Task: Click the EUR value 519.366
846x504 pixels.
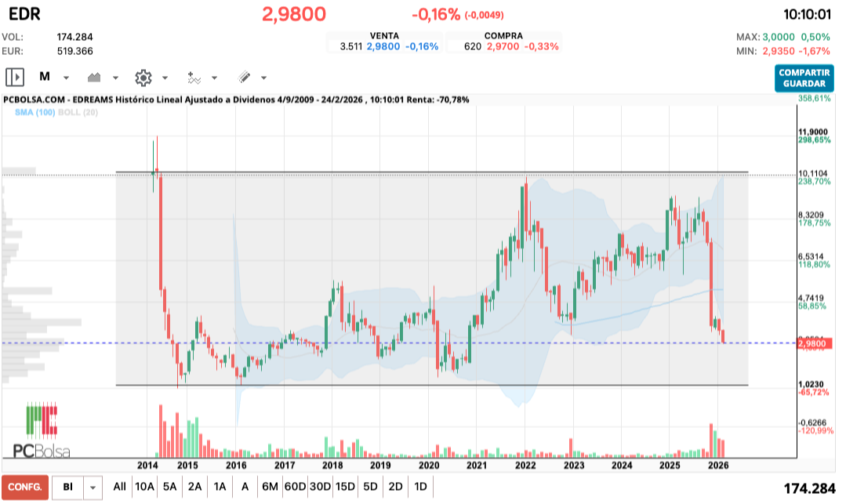Action: click(x=75, y=51)
